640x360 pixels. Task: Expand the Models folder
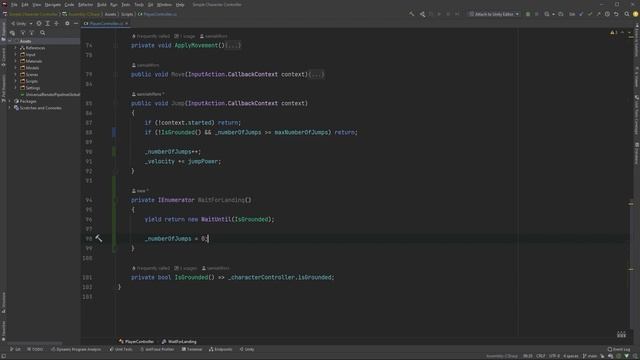coord(16,68)
